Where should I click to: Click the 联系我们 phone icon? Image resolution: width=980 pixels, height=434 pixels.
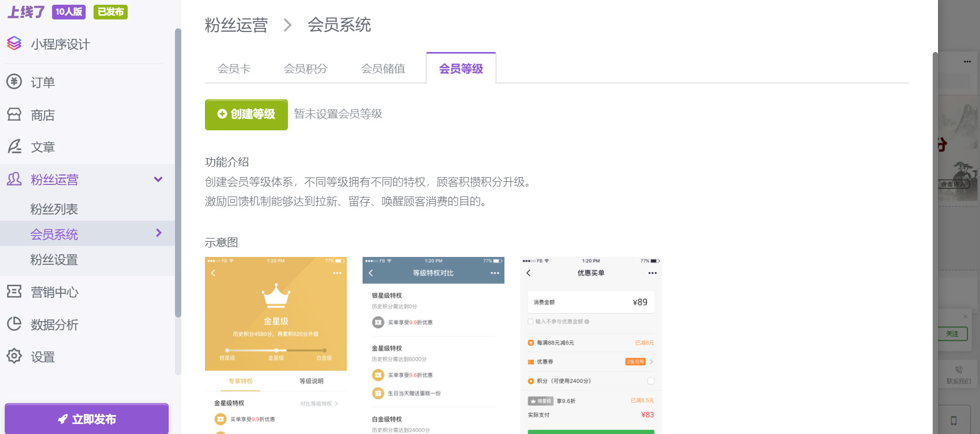click(x=959, y=370)
